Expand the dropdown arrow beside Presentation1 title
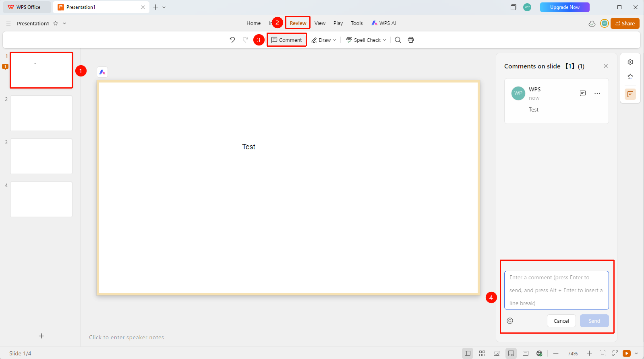 click(64, 23)
